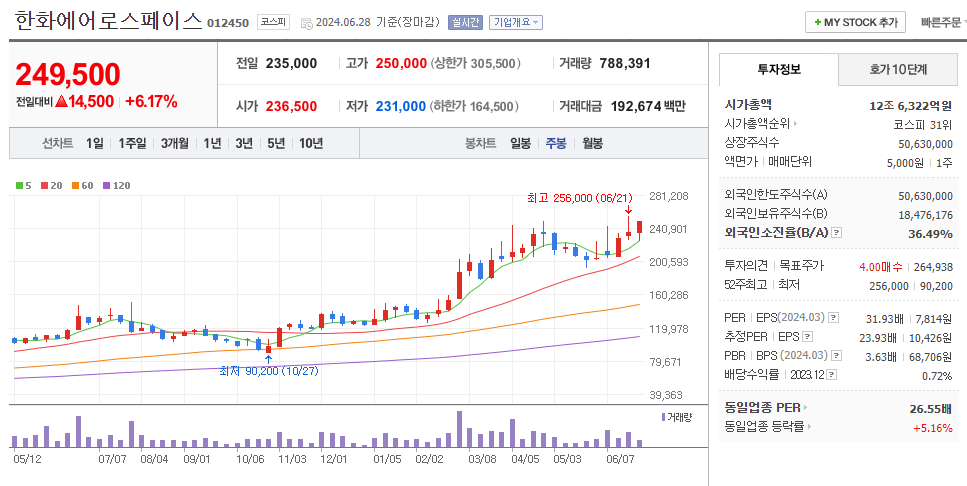Screen dimensions: 967x486
Task: Click the 시가총액 value 12조 6,322억원
Action: tap(910, 105)
